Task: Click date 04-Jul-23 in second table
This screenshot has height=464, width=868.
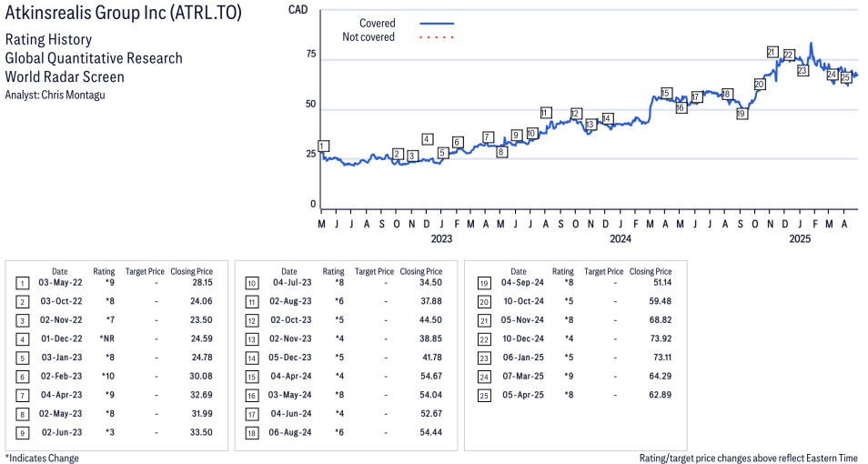Action: [292, 282]
